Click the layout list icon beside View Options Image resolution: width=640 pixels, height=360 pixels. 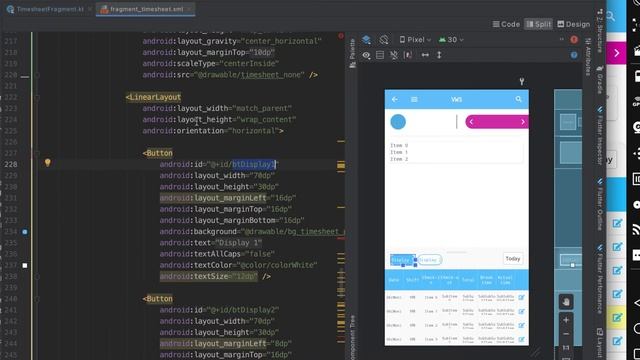click(x=380, y=55)
